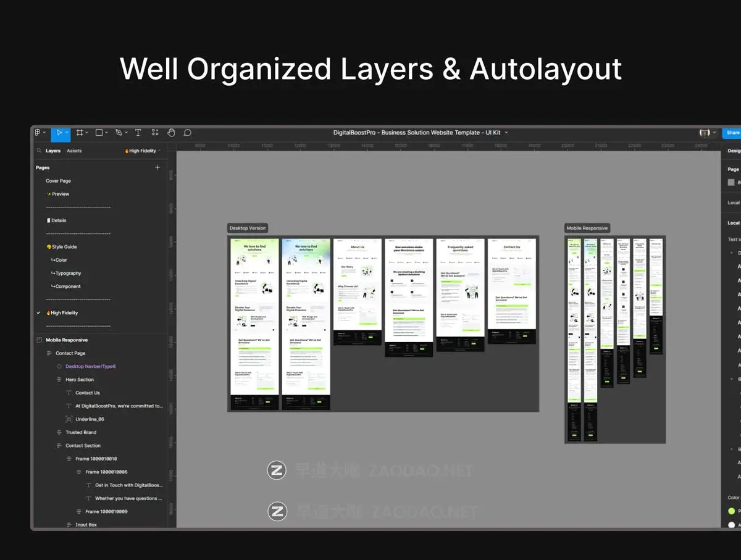Viewport: 741px width, 560px height.
Task: Select the Rectangle shape tool
Action: pos(99,132)
